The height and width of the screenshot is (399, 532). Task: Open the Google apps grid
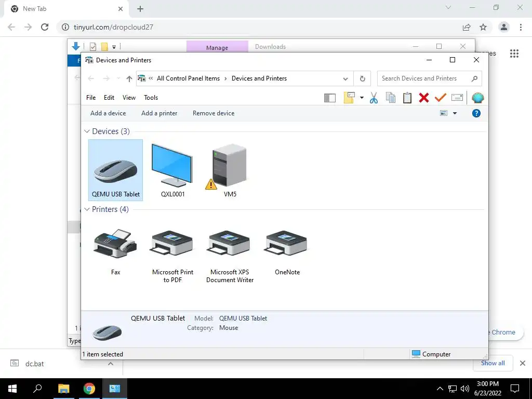click(x=514, y=54)
